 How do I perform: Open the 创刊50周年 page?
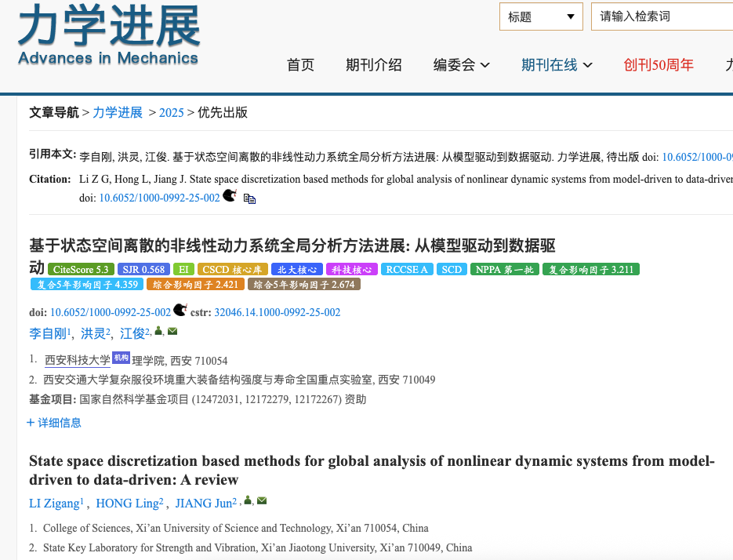(659, 65)
